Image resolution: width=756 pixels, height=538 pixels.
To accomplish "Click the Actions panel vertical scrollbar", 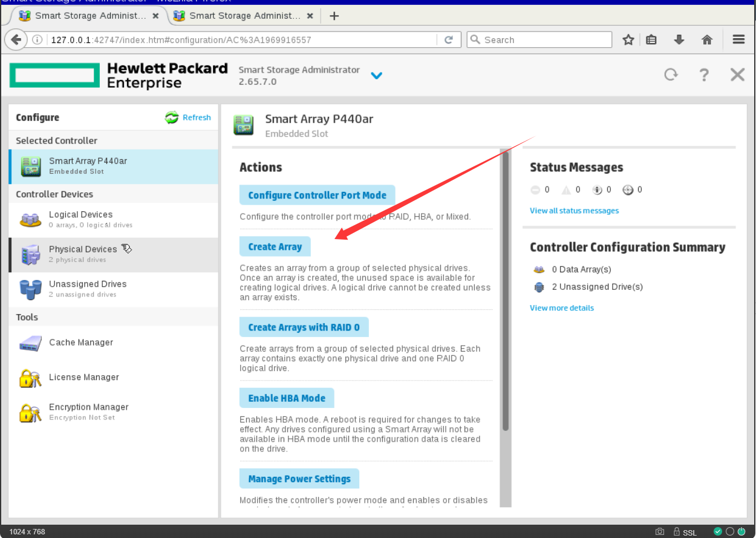I will coord(506,290).
